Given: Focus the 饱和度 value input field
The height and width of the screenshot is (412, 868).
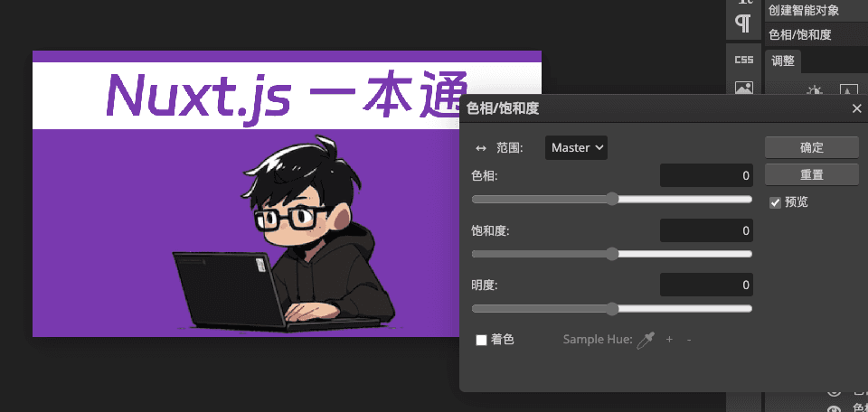Looking at the screenshot, I should pos(706,230).
